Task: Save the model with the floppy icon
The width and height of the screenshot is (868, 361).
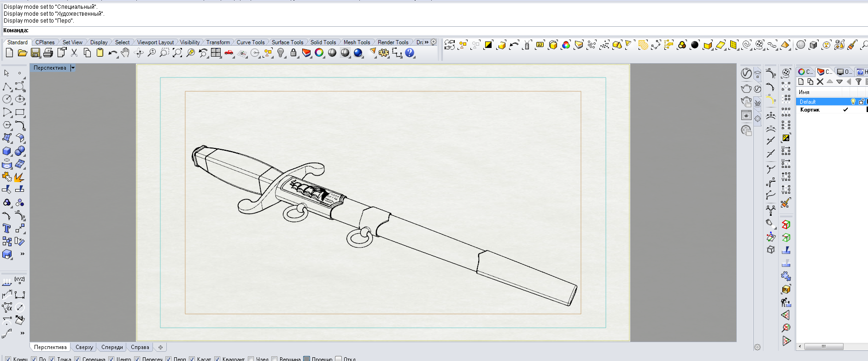Action: tap(35, 53)
